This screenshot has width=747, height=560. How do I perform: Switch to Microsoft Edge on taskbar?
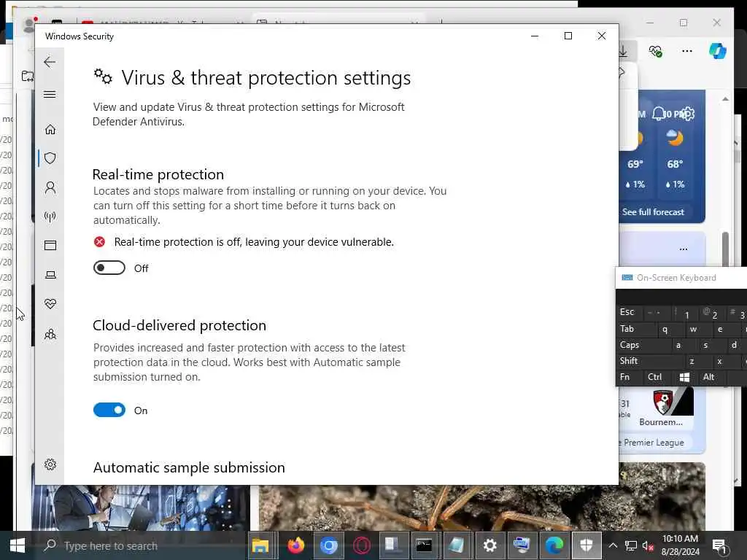coord(554,545)
